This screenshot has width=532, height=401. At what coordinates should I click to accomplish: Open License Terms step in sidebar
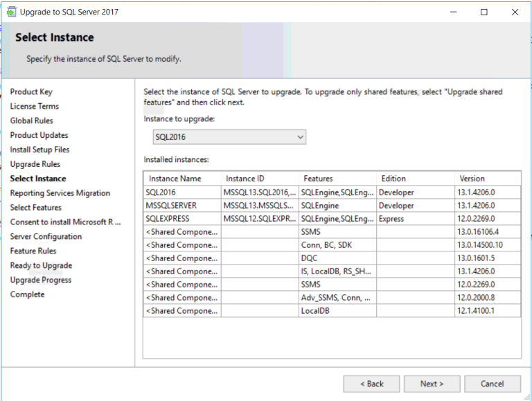(x=34, y=107)
